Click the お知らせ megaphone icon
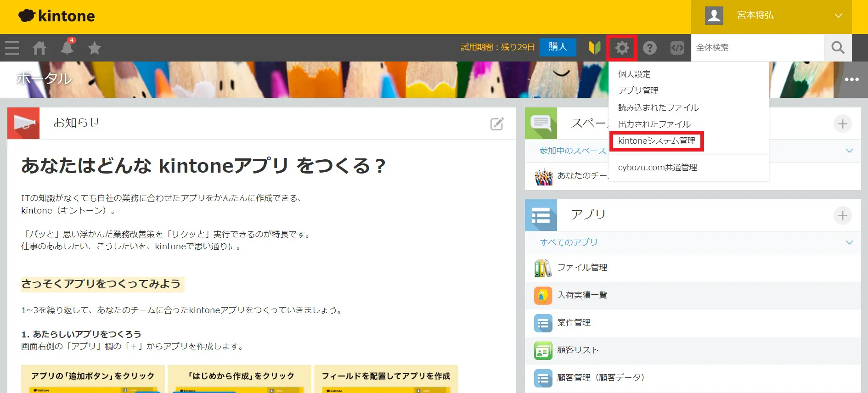Image resolution: width=868 pixels, height=393 pixels. [23, 124]
